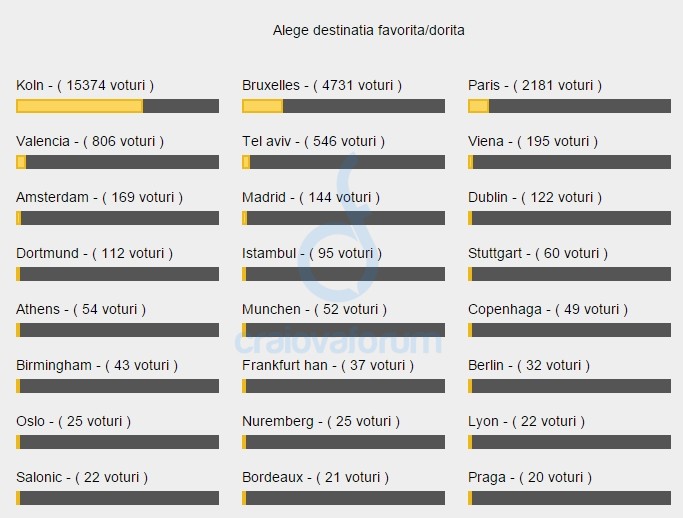Click the Istambul 95 voturi label
683x518 pixels.
pos(312,254)
